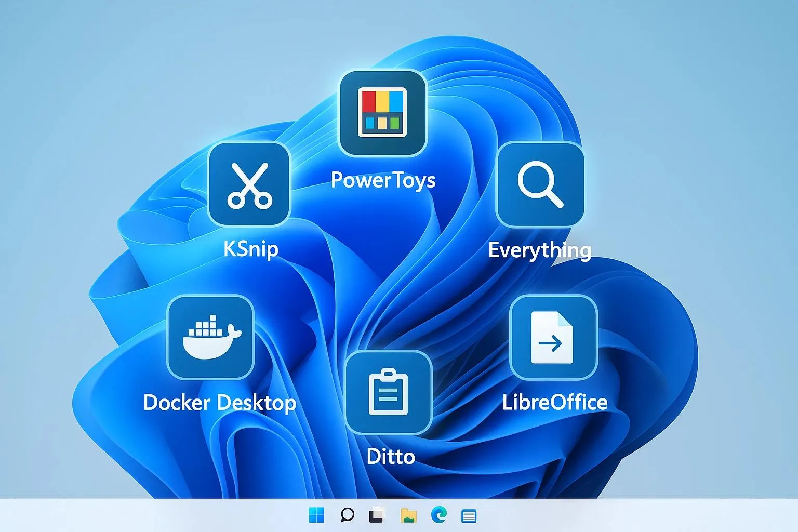The width and height of the screenshot is (798, 532).
Task: Click the Everything text label
Action: click(x=540, y=250)
